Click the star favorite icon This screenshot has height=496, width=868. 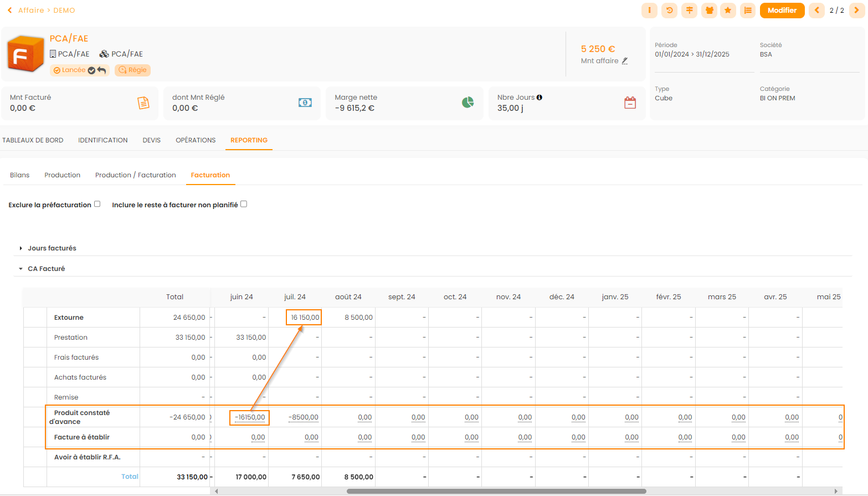728,11
